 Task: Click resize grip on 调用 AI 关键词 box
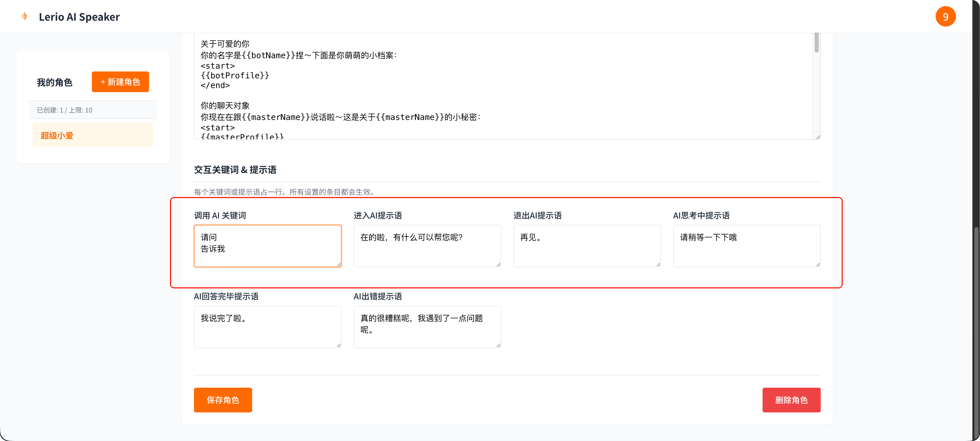point(339,264)
